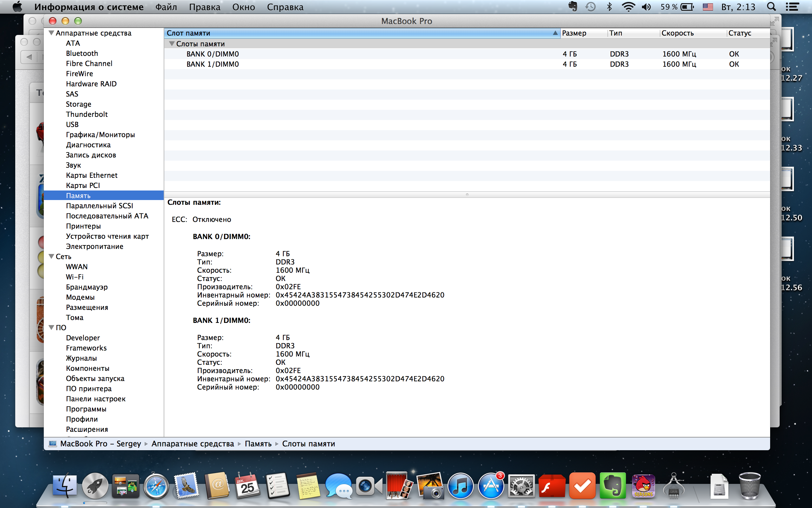Open Time Machine menu bar icon

(591, 7)
